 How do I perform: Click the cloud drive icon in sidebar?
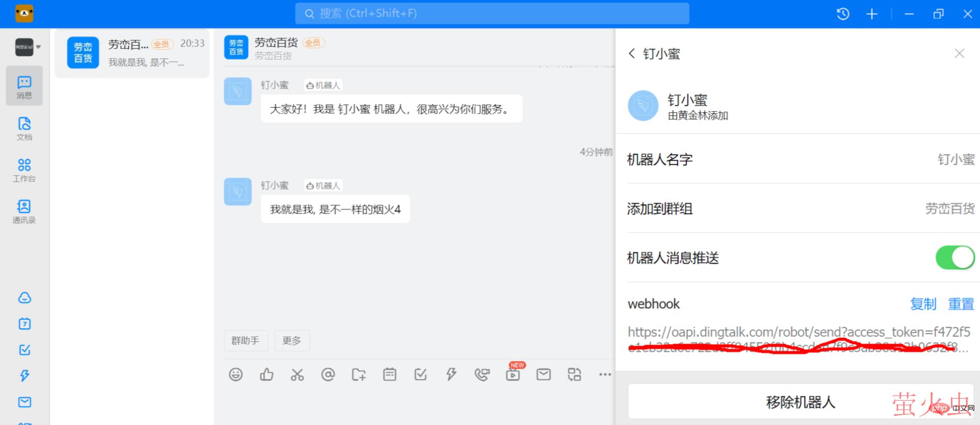(24, 298)
